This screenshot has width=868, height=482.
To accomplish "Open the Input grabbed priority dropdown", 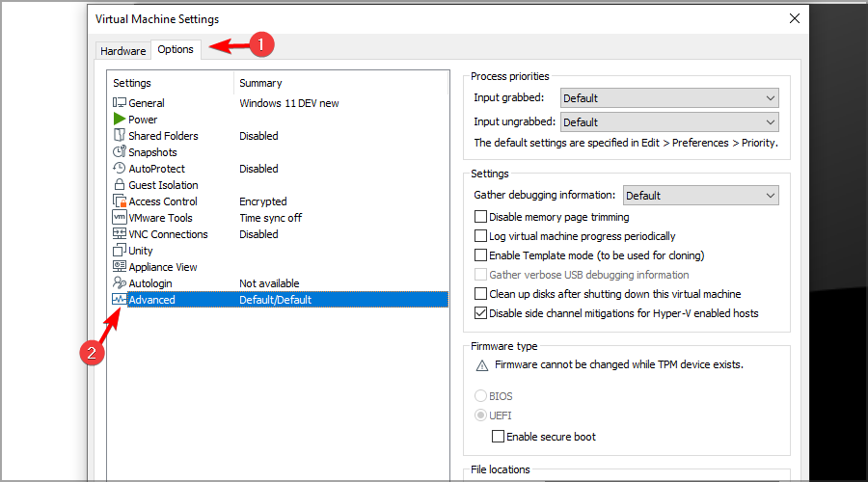I will pyautogui.click(x=668, y=98).
